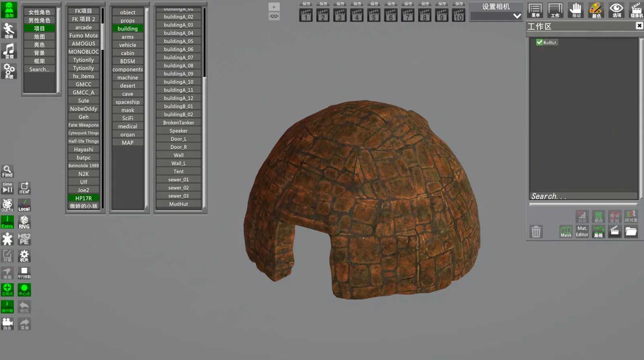Image resolution: width=644 pixels, height=360 pixels.
Task: Open the folder icon in workspace panel
Action: (631, 231)
